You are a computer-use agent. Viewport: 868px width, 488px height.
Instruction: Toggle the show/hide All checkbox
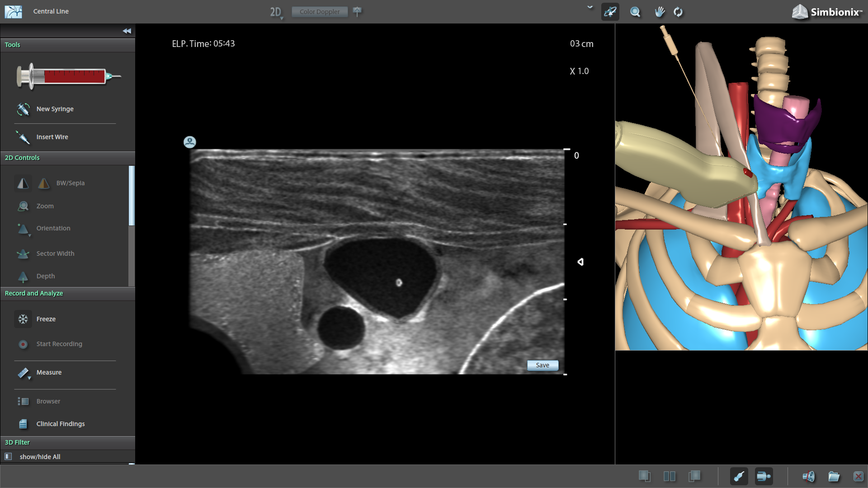[x=8, y=457]
